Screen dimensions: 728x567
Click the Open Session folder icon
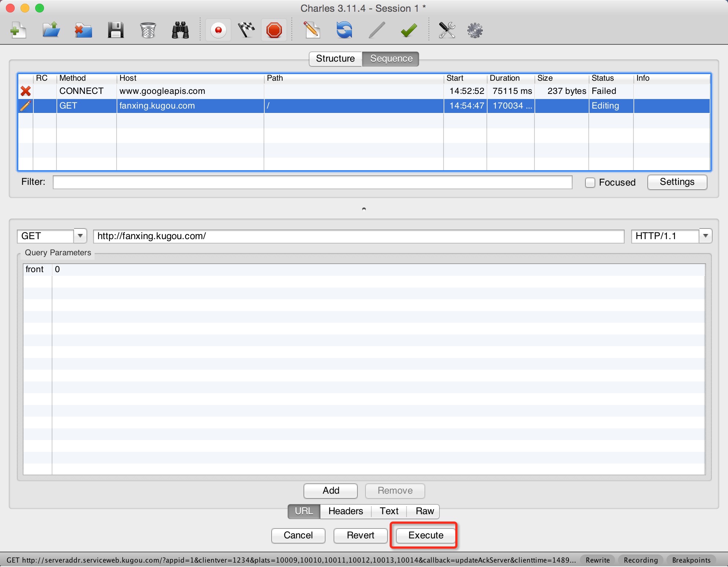coord(51,30)
